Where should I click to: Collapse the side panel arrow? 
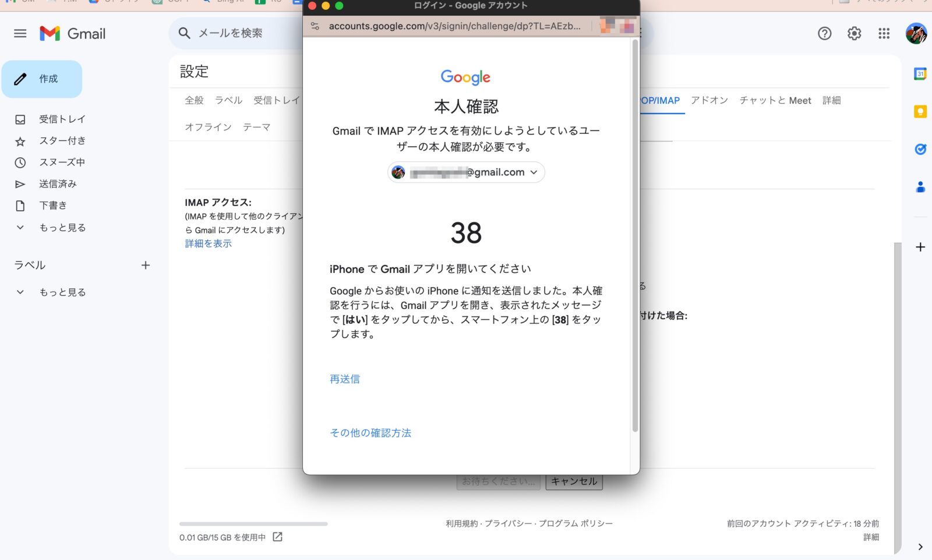[x=920, y=547]
